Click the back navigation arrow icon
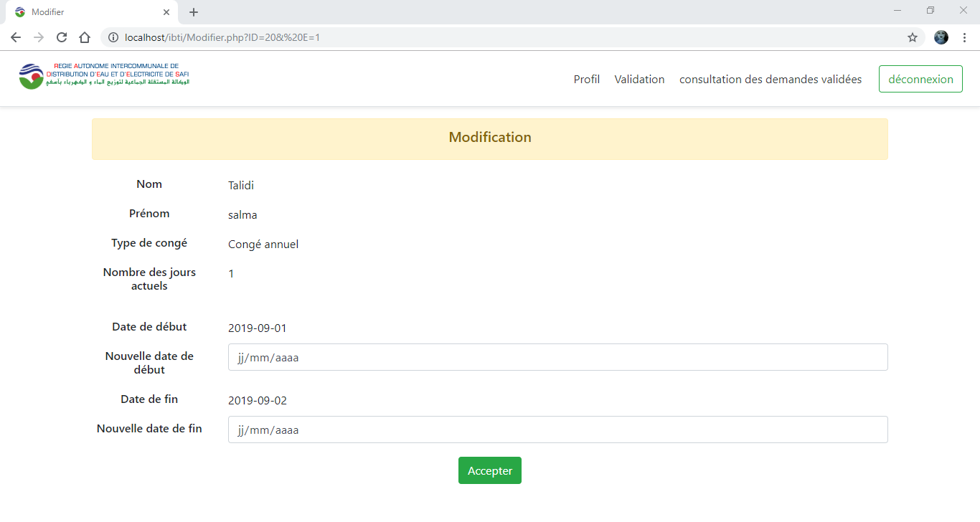The height and width of the screenshot is (522, 980). [15, 37]
